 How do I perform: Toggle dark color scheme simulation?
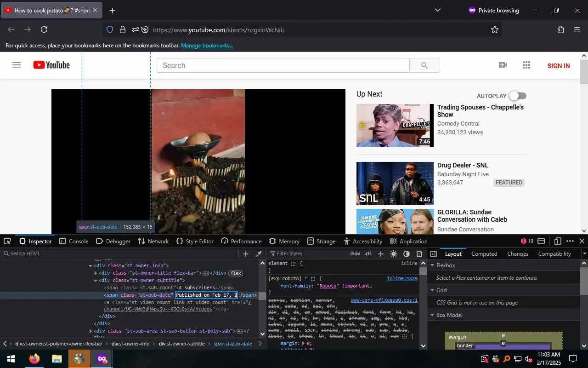407,253
